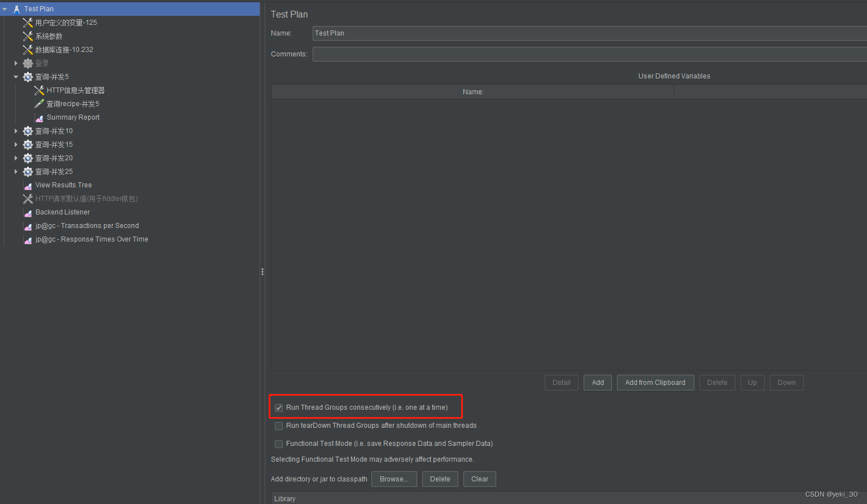Select jp@gc - Transactions per Second label
Screen dimensions: 867x504
pyautogui.click(x=87, y=226)
